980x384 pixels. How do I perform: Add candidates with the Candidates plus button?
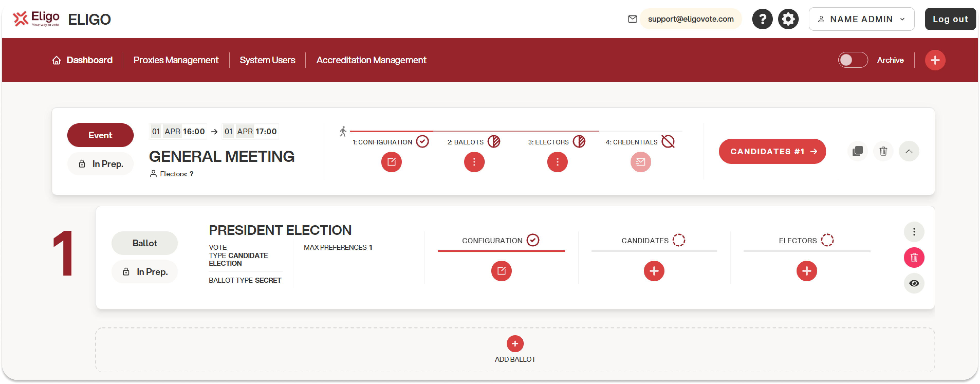click(654, 271)
